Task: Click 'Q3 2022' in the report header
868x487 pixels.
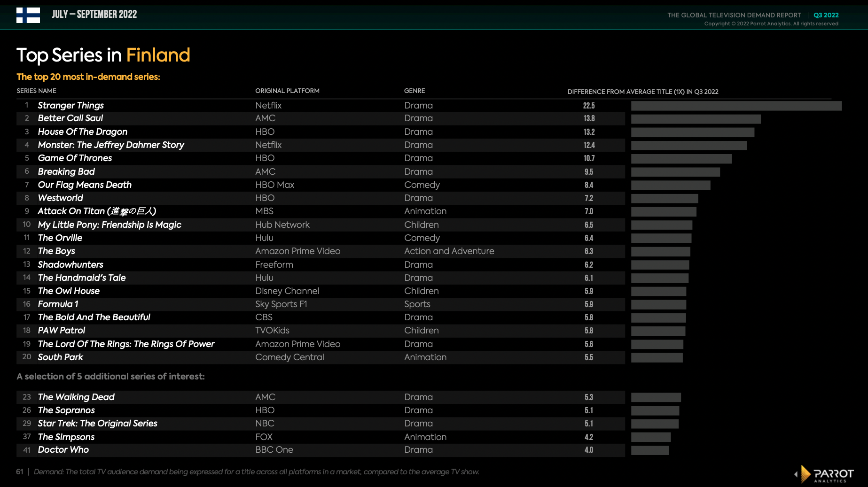Action: (x=826, y=15)
